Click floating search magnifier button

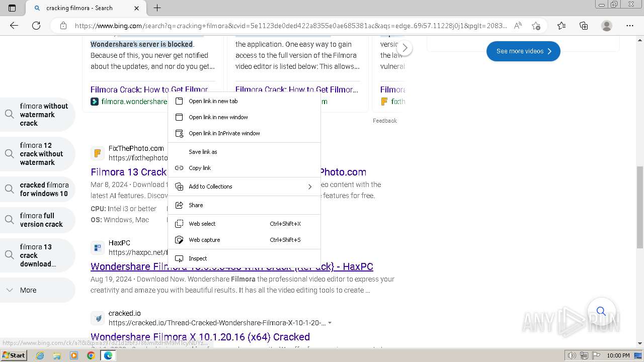(x=601, y=311)
